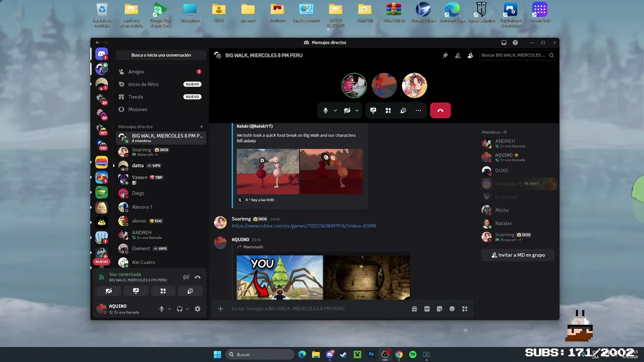Share screen from the voice connected panel

pos(136,291)
